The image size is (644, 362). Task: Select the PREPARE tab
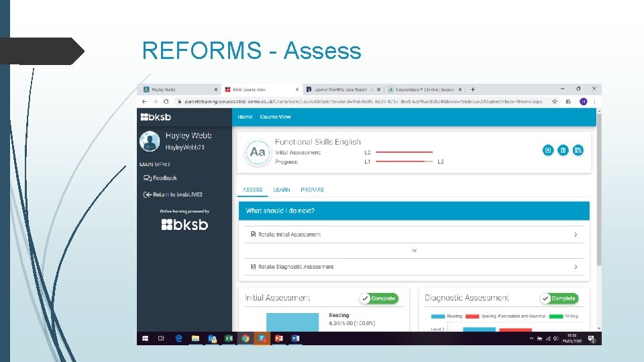pos(312,190)
